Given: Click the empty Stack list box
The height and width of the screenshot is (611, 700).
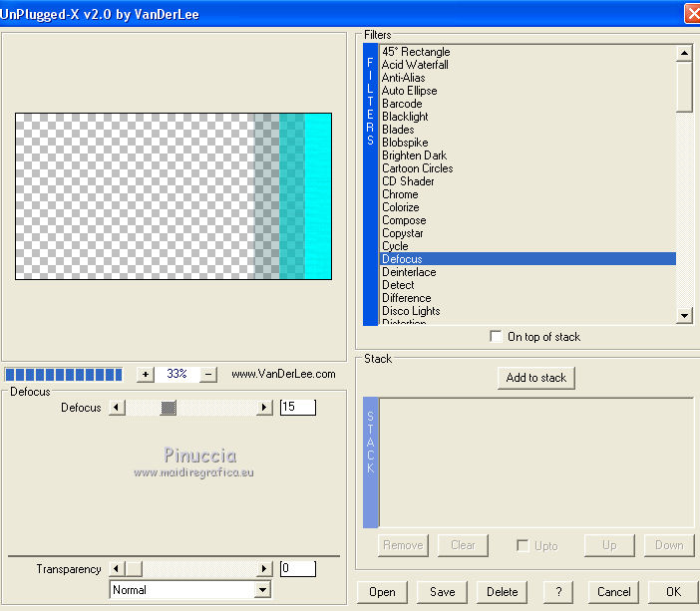Looking at the screenshot, I should [536, 462].
